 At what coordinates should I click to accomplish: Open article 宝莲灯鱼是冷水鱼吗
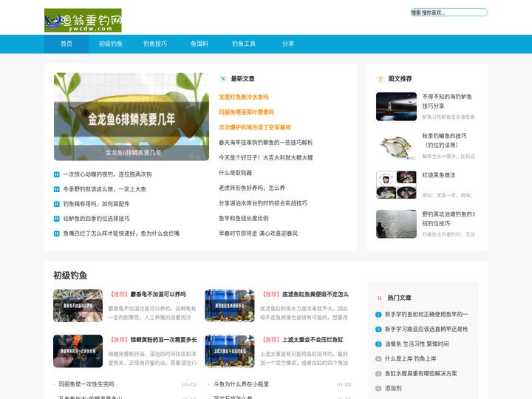click(x=244, y=97)
